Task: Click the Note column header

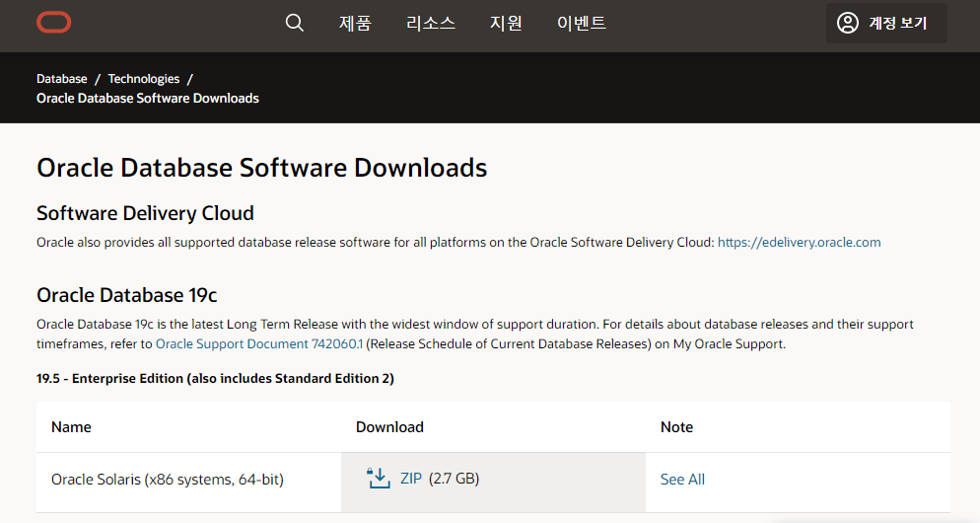Action: tap(677, 427)
